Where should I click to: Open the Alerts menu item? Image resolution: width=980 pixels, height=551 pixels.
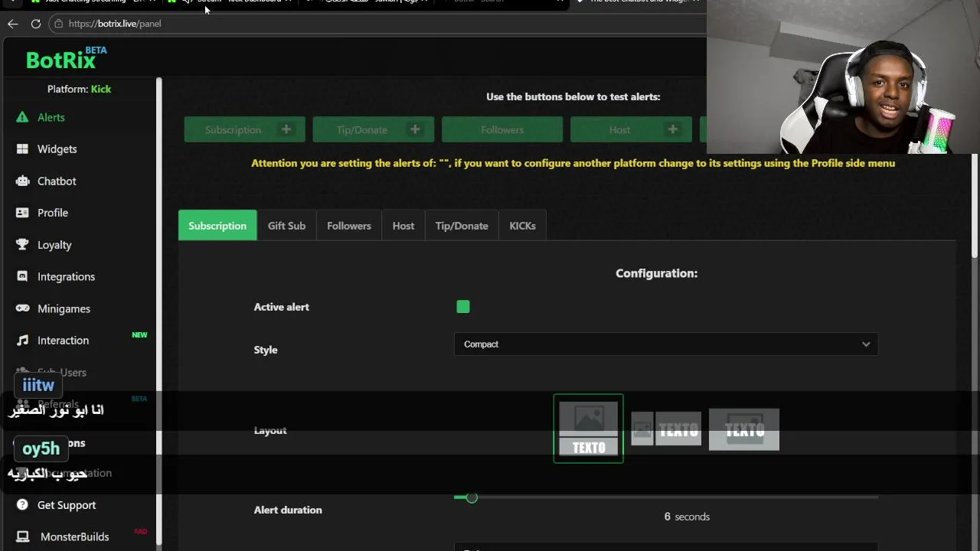(51, 117)
